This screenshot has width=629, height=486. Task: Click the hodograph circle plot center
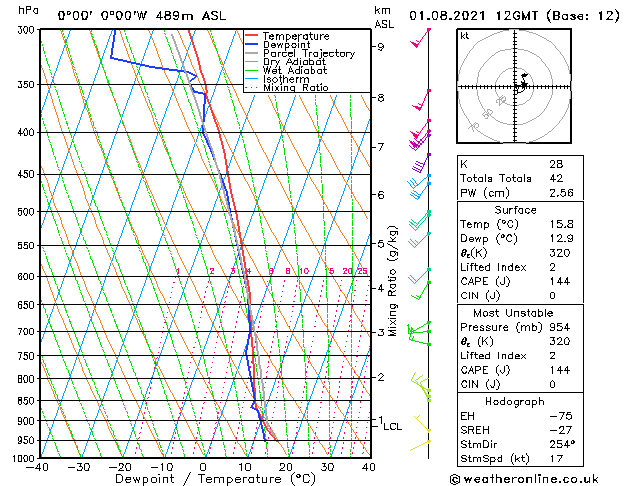(x=515, y=87)
